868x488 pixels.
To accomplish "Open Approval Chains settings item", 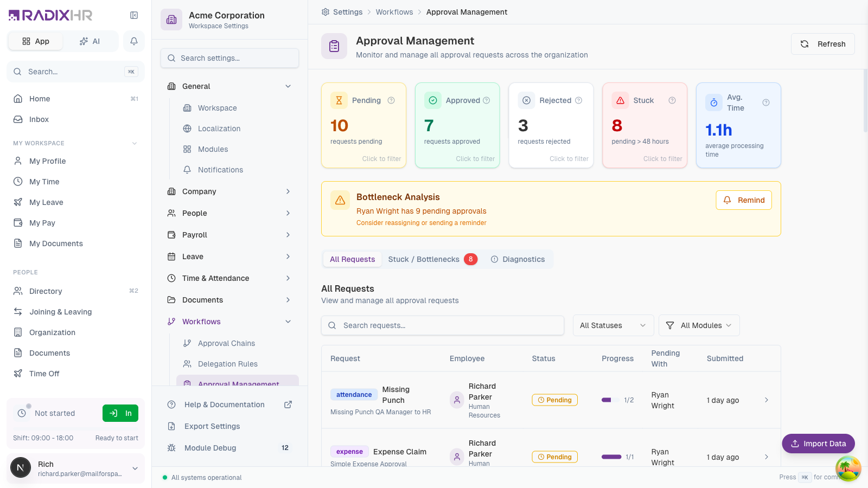I will click(238, 343).
